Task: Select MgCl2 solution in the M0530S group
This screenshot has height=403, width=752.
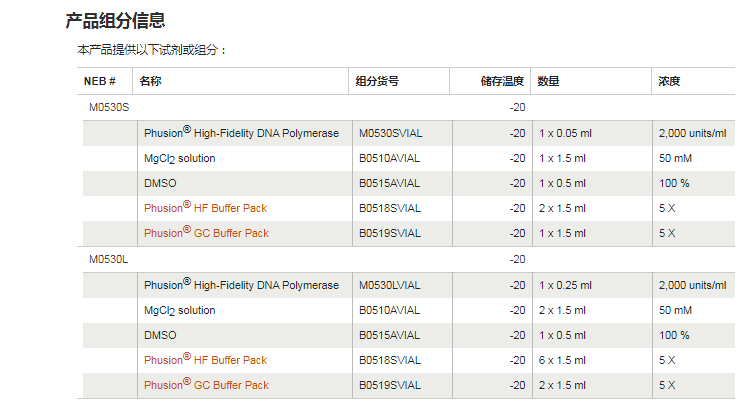Action: click(179, 159)
